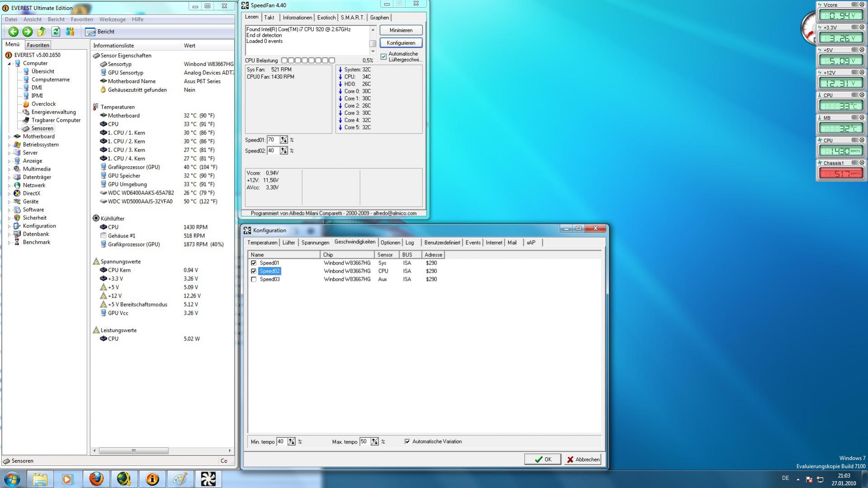
Task: Expand the Datenträger tree node
Action: point(9,177)
